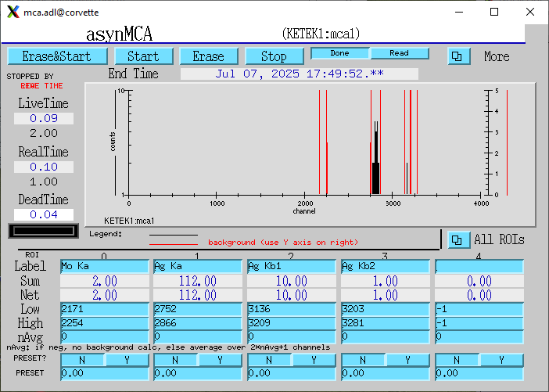Edit the Ag Kb1 label field
549x392 pixels.
point(292,267)
